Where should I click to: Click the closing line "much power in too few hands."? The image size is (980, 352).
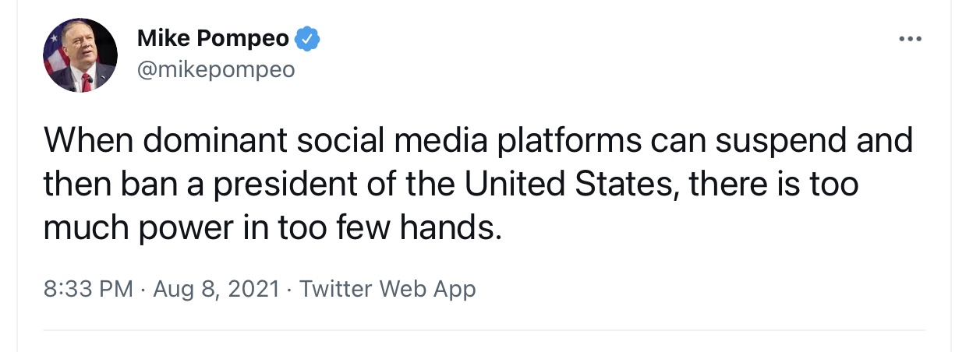pos(269,228)
